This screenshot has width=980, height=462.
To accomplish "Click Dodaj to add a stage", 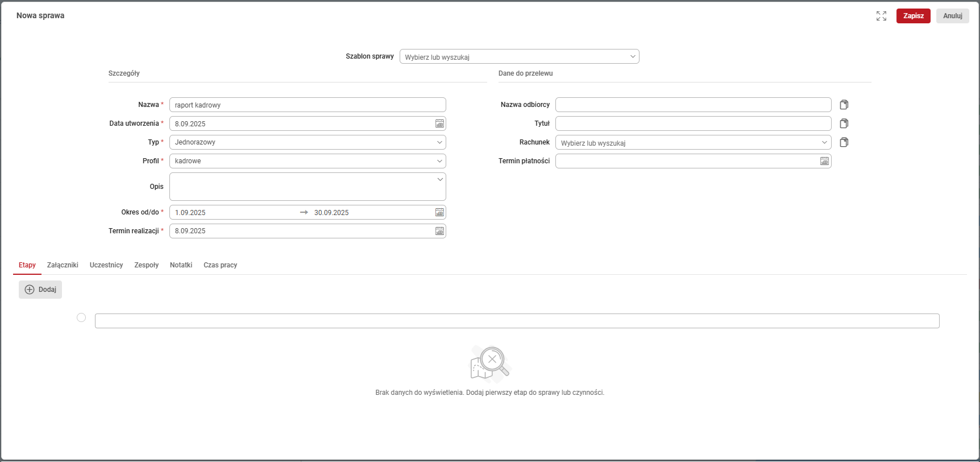I will 40,290.
